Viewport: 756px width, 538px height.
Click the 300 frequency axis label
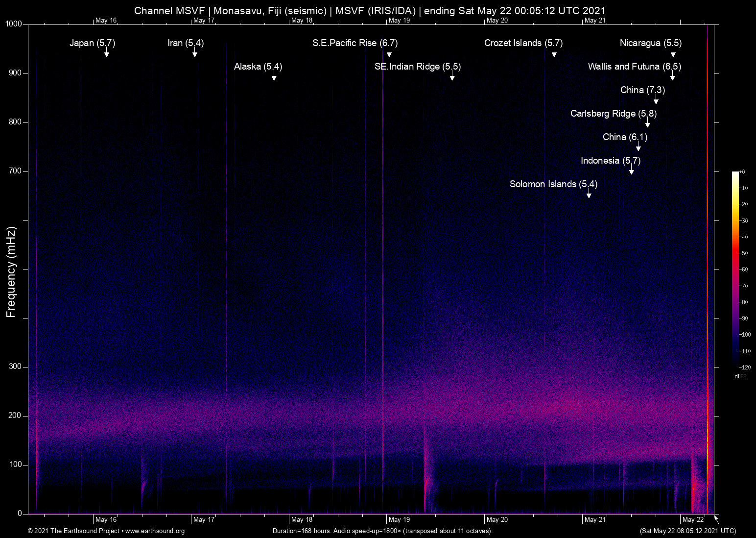16,367
